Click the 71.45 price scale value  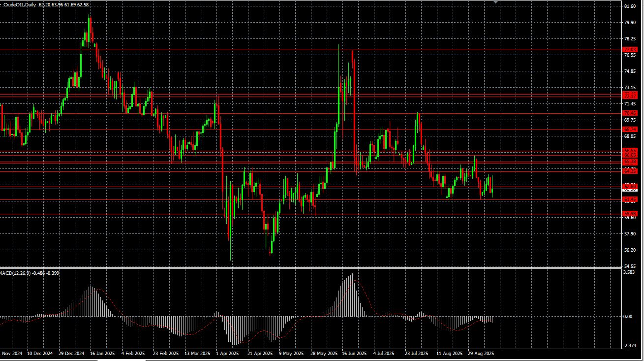pyautogui.click(x=630, y=104)
